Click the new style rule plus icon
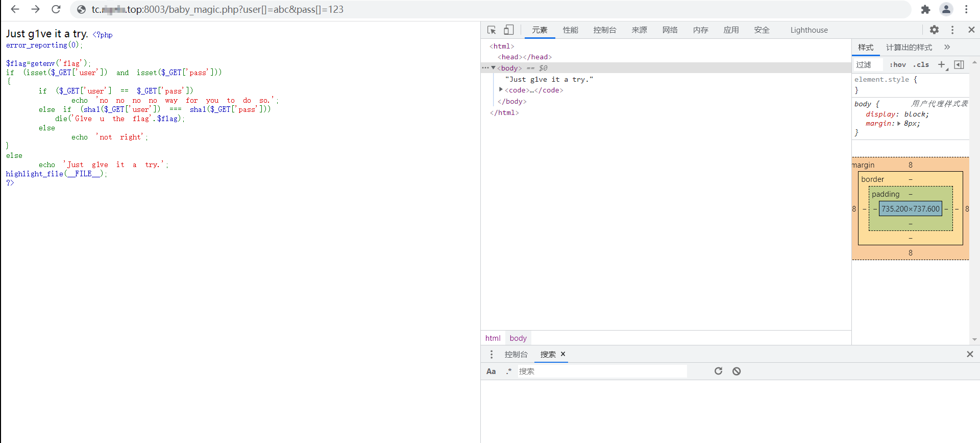 pos(942,64)
